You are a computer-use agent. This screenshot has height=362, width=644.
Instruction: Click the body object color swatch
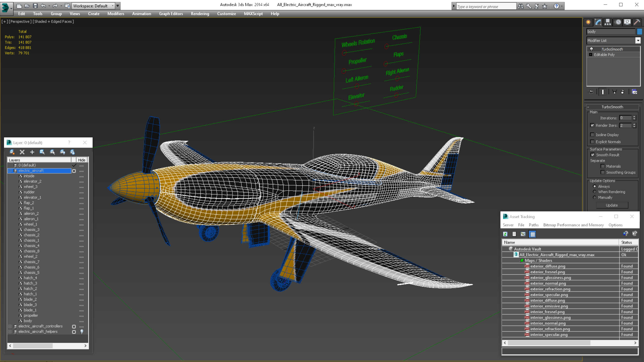640,32
